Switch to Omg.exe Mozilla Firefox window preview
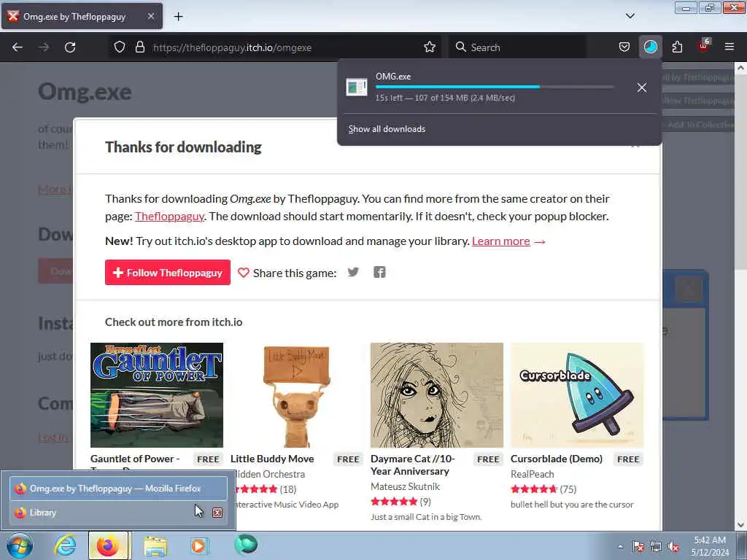 pyautogui.click(x=118, y=488)
